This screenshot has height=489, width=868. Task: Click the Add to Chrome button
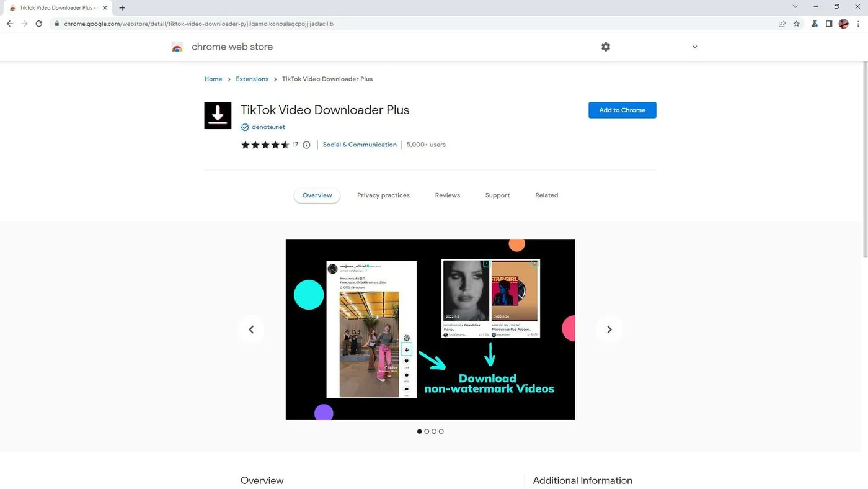pyautogui.click(x=622, y=110)
